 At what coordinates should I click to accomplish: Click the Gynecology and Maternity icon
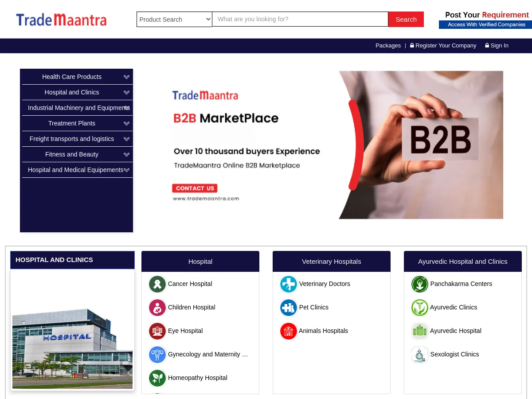[x=157, y=355]
